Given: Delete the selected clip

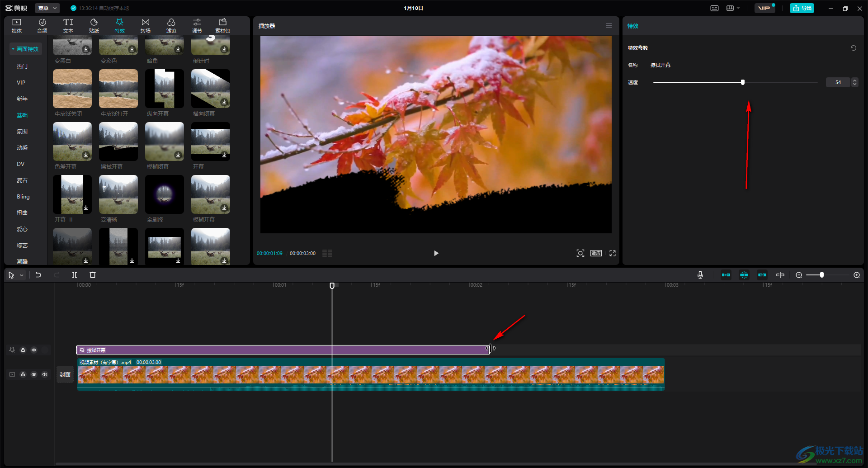Looking at the screenshot, I should click(93, 275).
